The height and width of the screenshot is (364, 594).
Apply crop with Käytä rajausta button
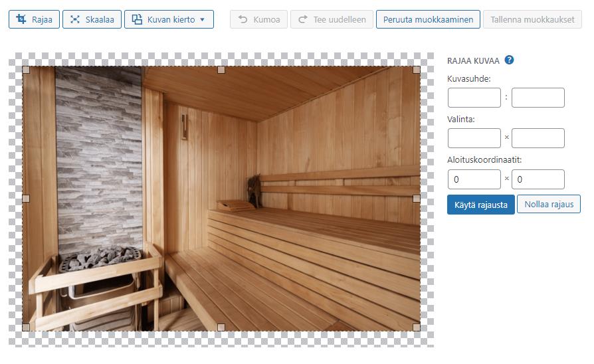480,205
